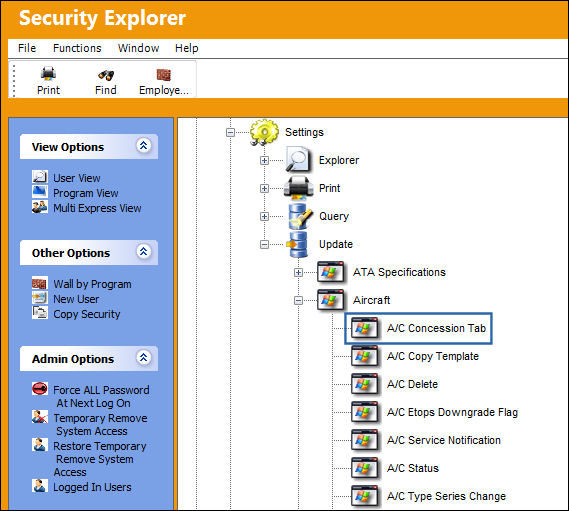Image resolution: width=569 pixels, height=511 pixels.
Task: Select the A/C Service Notification label
Action: tap(443, 440)
